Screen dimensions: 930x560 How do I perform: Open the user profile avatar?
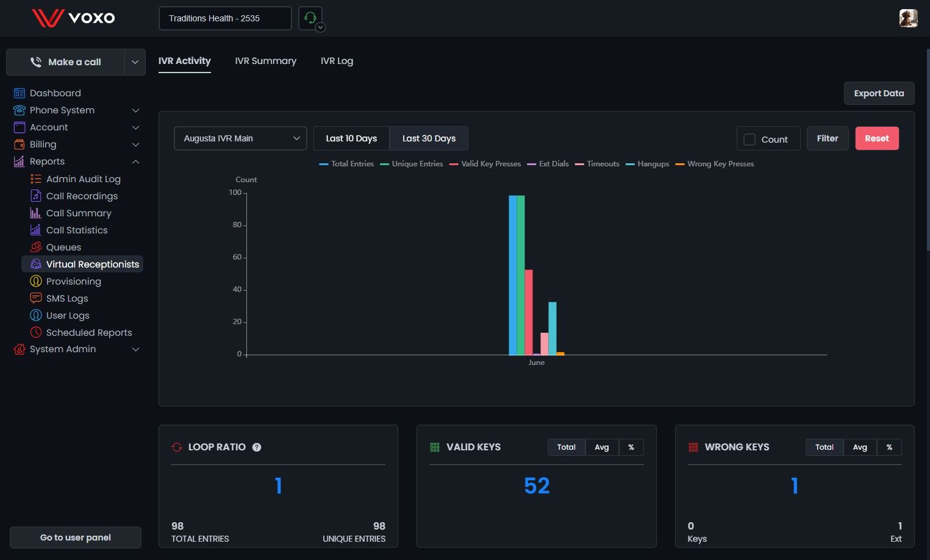point(908,18)
